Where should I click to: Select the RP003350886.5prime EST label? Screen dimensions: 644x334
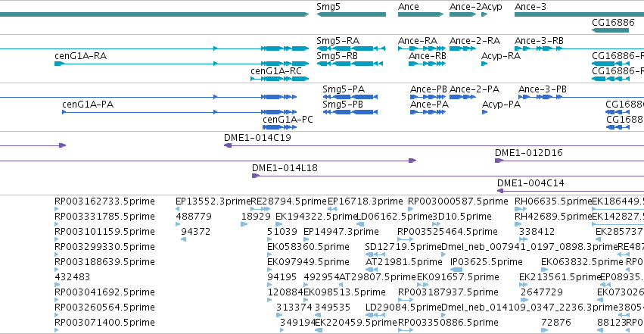pos(448,323)
